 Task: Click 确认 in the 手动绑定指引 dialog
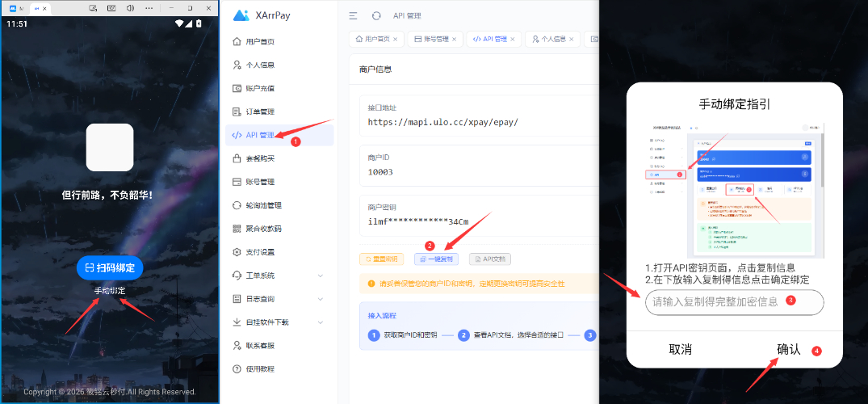coord(789,350)
